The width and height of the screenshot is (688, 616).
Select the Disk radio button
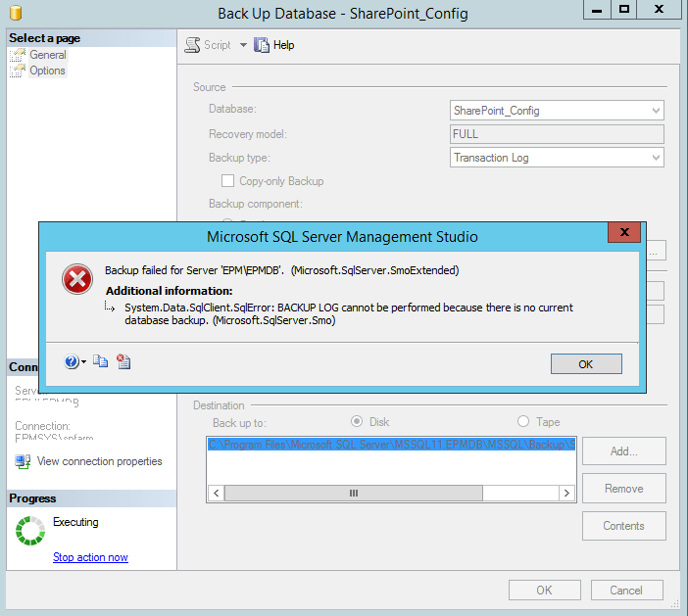(357, 421)
